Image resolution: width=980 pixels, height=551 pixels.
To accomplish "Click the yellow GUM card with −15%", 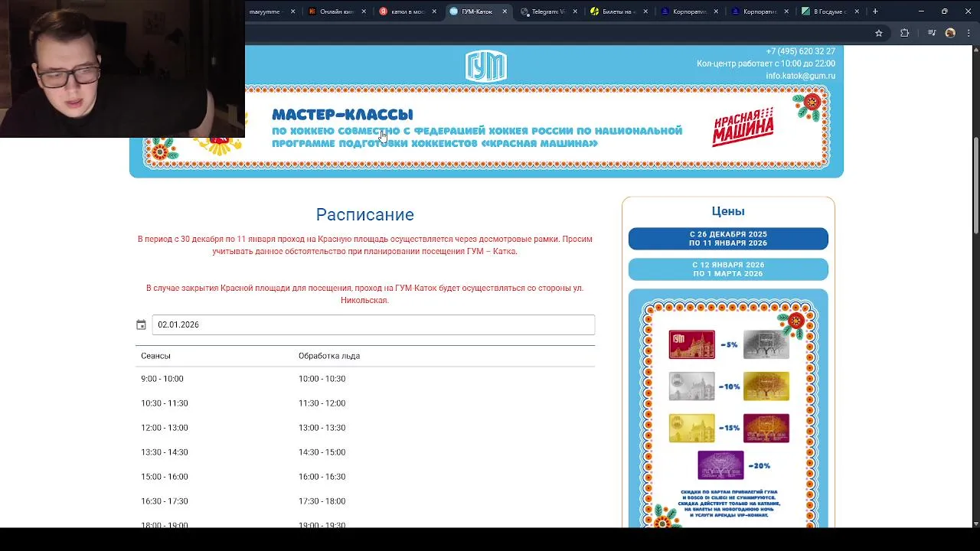I will (x=692, y=428).
